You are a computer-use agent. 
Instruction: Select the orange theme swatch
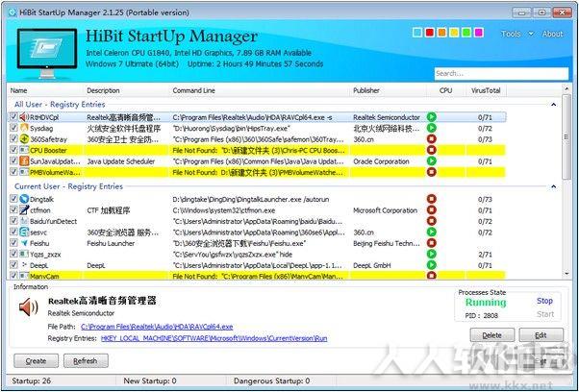pos(441,33)
